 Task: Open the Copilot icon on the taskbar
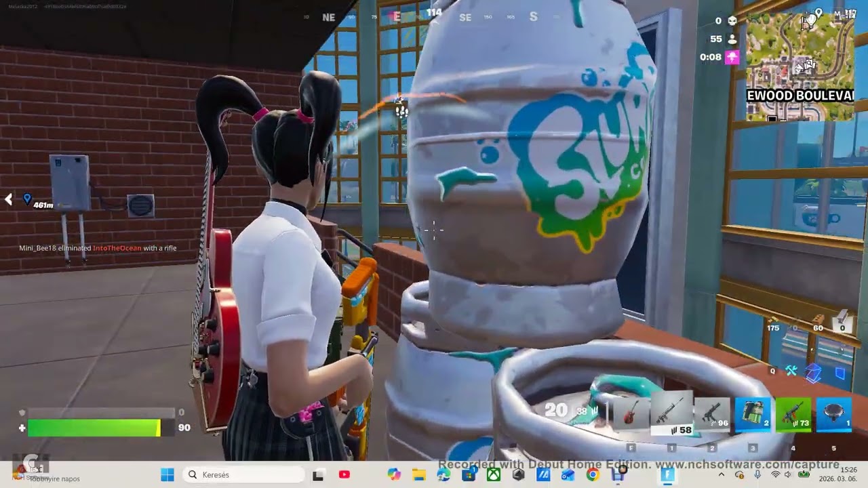[x=394, y=474]
